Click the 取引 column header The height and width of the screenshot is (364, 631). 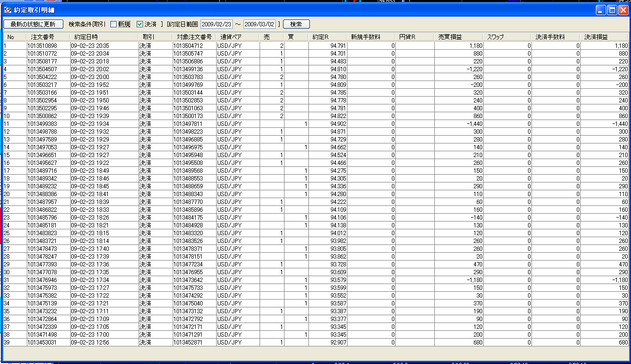click(x=155, y=37)
